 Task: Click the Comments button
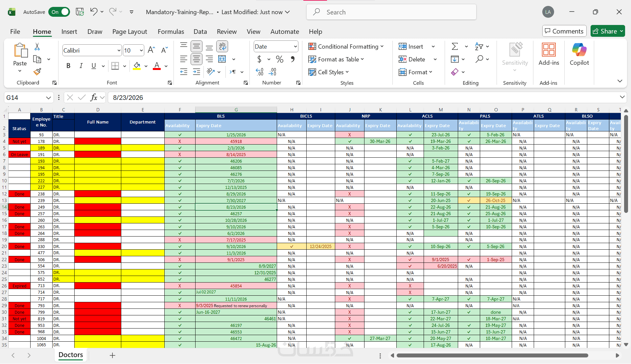[564, 31]
